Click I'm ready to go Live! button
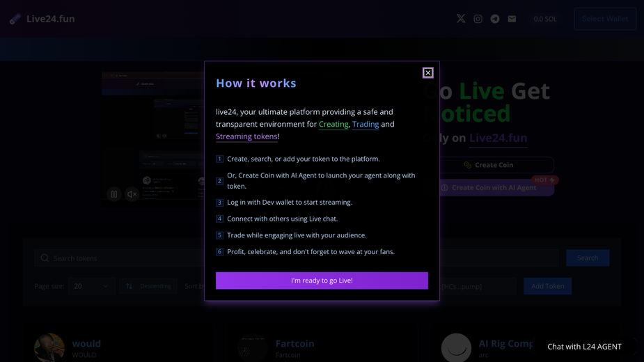Screen dimensions: 644x362 coord(322,281)
